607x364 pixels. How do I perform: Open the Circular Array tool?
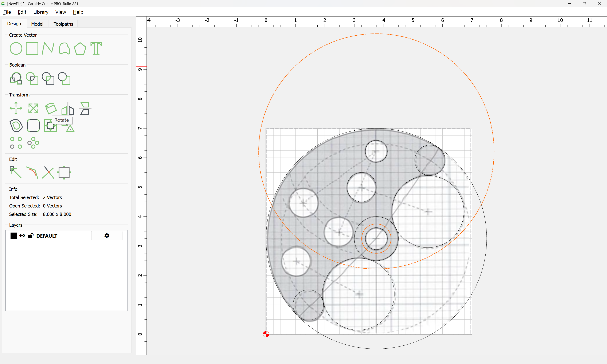pos(33,143)
